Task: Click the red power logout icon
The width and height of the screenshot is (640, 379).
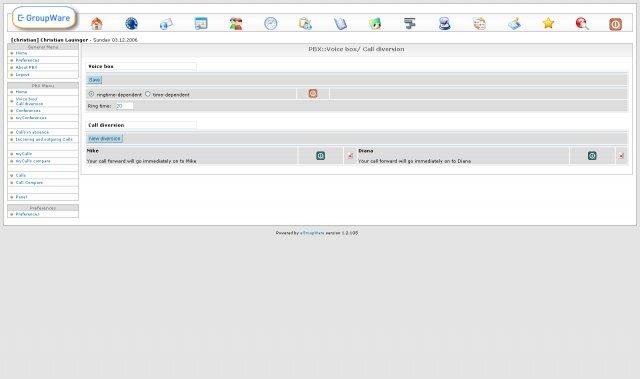Action: coord(616,24)
